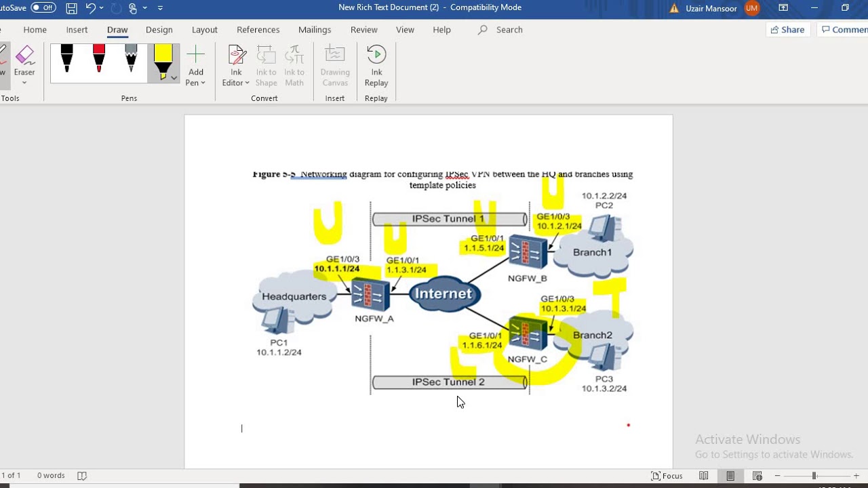The width and height of the screenshot is (868, 488).
Task: Expand the Touch/Mouse Mode dropdown arrow
Action: (145, 8)
